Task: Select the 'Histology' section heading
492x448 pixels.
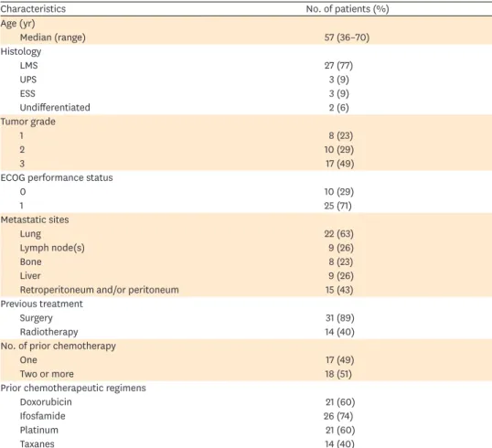Action: (21, 51)
